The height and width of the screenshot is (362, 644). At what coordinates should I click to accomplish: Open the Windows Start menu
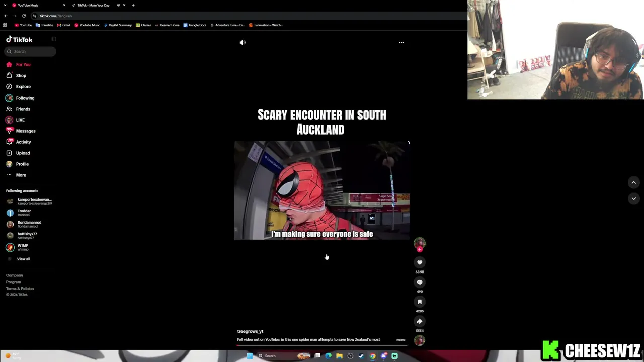click(x=250, y=356)
